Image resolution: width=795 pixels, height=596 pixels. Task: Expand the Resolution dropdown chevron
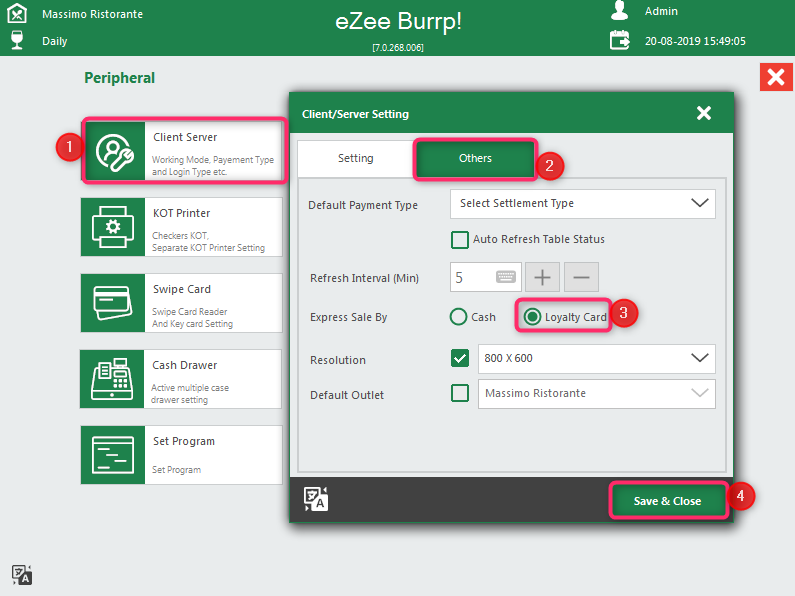pos(700,358)
